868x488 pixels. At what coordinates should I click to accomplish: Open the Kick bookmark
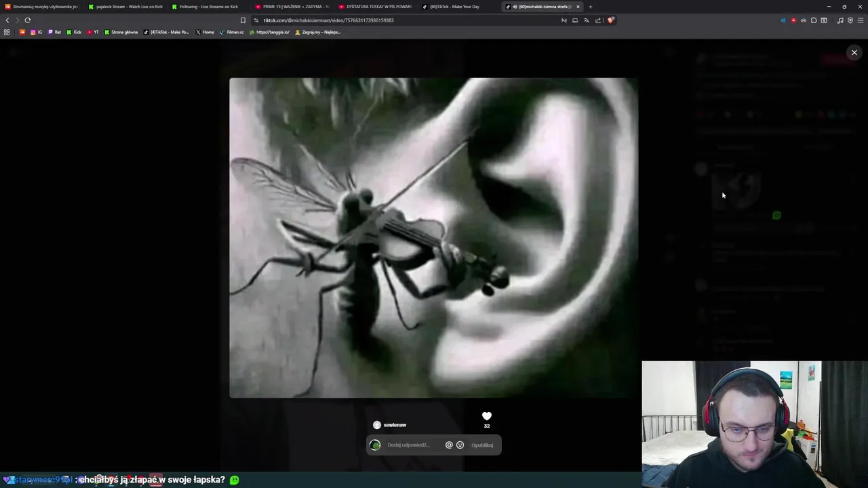[74, 32]
